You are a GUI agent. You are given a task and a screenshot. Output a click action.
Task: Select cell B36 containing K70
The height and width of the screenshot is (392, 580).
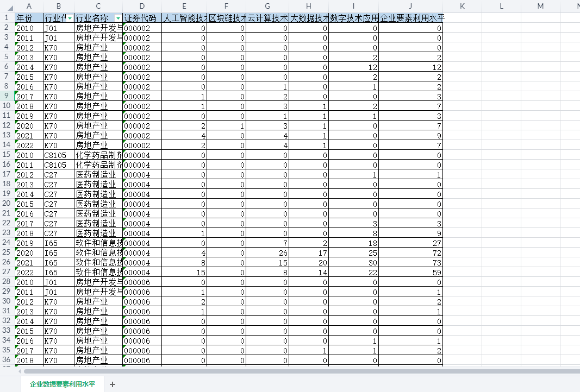coord(59,360)
